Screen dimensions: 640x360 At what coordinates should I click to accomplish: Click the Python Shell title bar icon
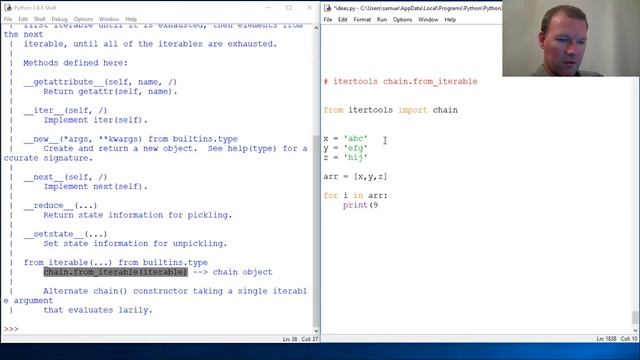(x=8, y=8)
